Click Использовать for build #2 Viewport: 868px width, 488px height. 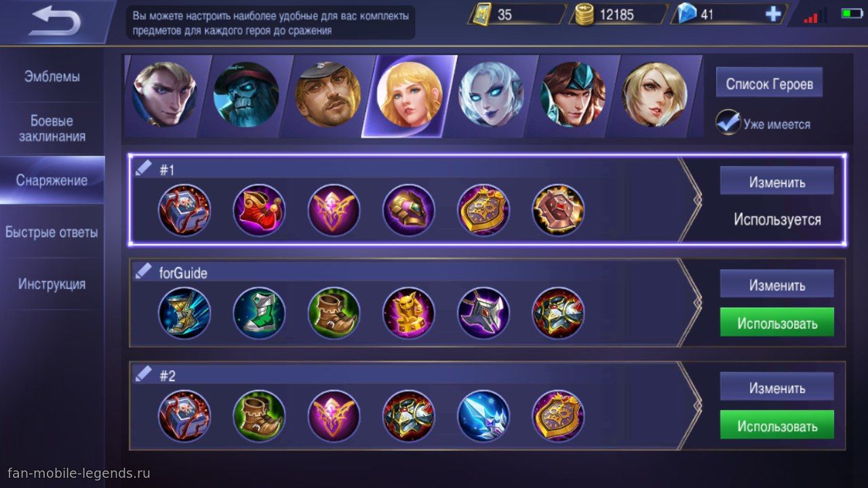click(x=777, y=426)
